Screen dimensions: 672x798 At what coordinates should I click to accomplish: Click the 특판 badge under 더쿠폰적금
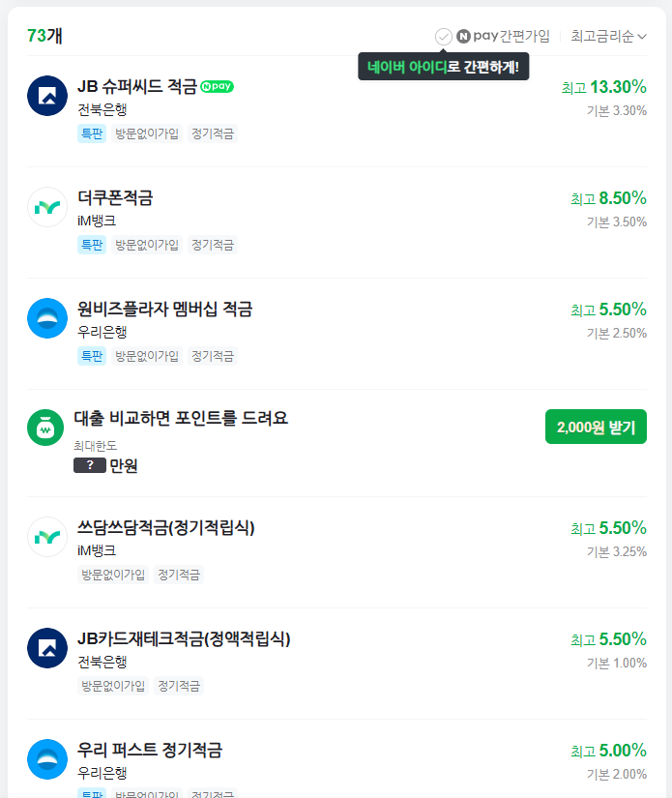pyautogui.click(x=92, y=245)
